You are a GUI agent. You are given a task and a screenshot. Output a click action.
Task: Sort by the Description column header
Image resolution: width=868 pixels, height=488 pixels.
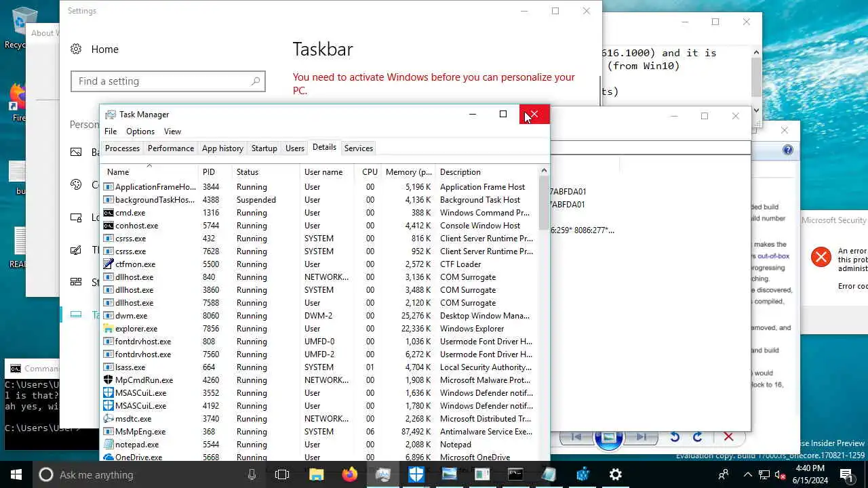tap(487, 172)
